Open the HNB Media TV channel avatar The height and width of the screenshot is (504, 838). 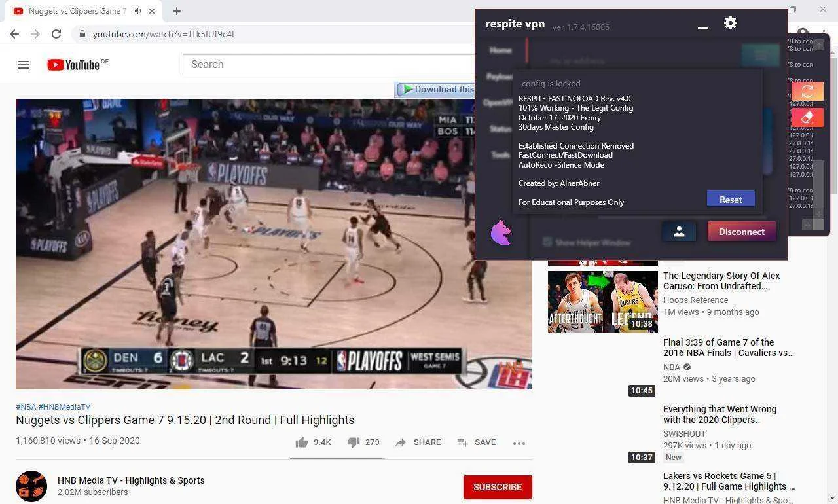(31, 486)
